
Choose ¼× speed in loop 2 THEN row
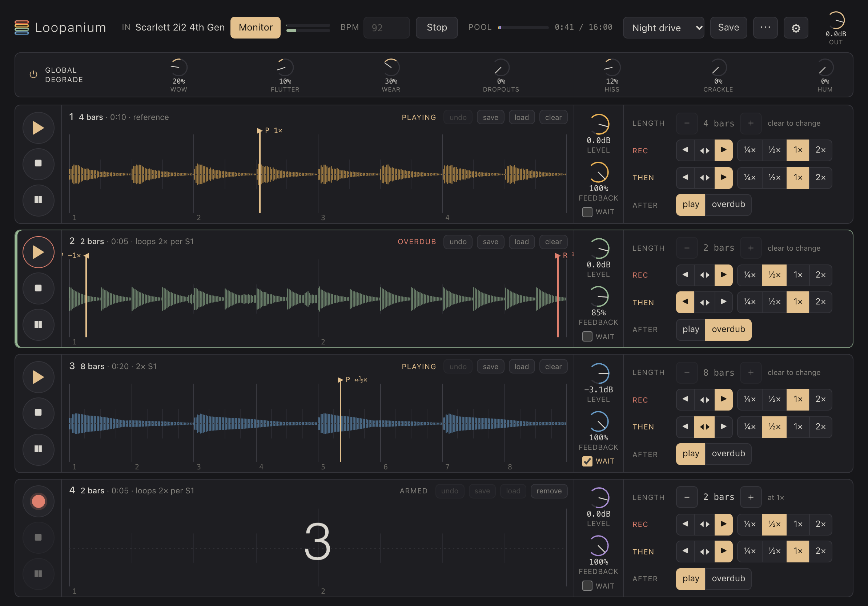[749, 302]
